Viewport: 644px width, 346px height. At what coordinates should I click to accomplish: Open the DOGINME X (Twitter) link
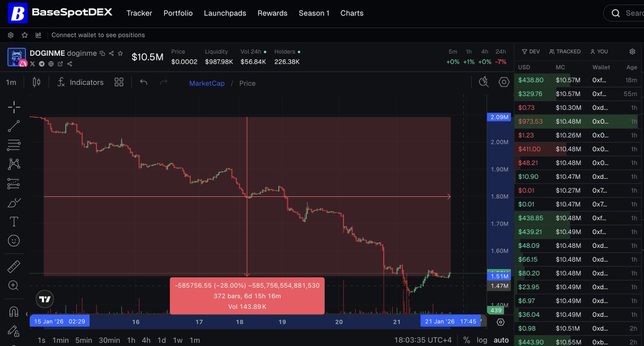32,64
